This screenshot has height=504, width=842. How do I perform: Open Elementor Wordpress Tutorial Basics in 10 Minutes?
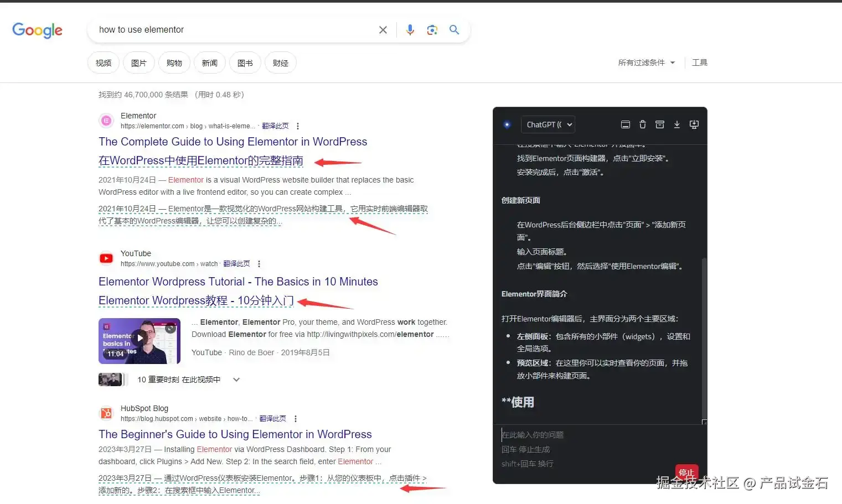238,282
